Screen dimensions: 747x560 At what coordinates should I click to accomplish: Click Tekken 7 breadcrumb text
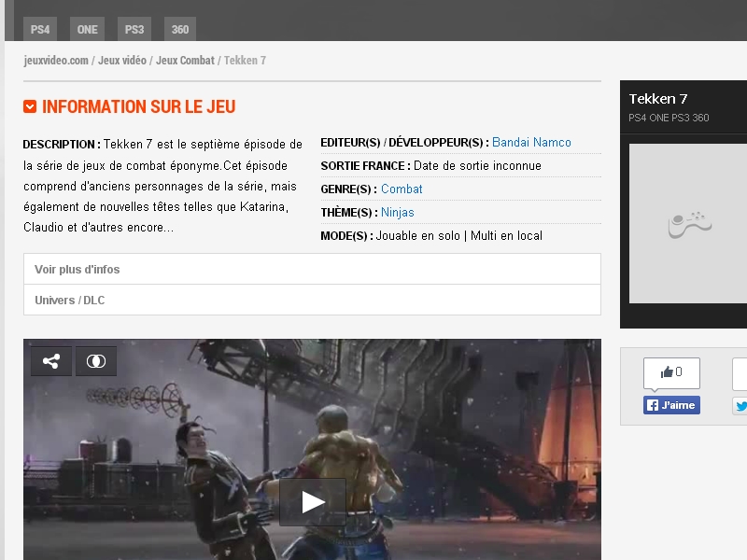point(245,61)
